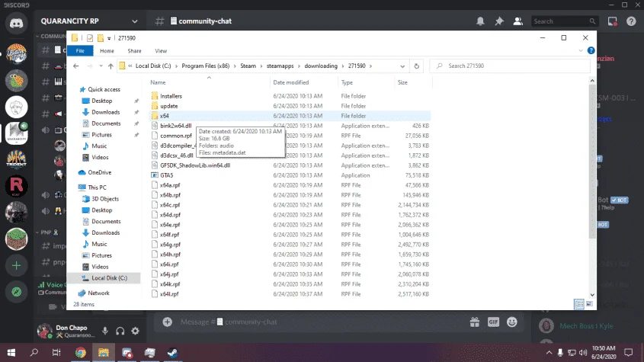The height and width of the screenshot is (362, 644).
Task: Select Quick access in navigation pane
Action: 104,89
